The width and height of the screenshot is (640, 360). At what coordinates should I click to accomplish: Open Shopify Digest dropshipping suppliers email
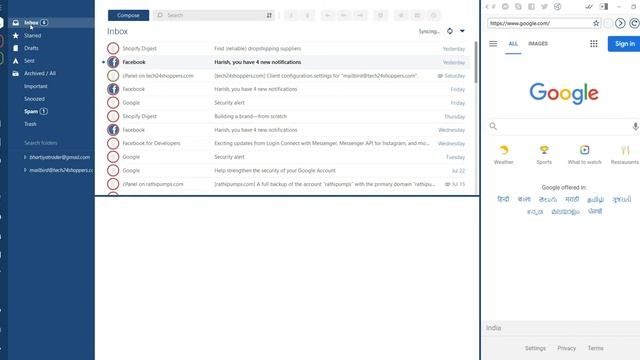(286, 49)
